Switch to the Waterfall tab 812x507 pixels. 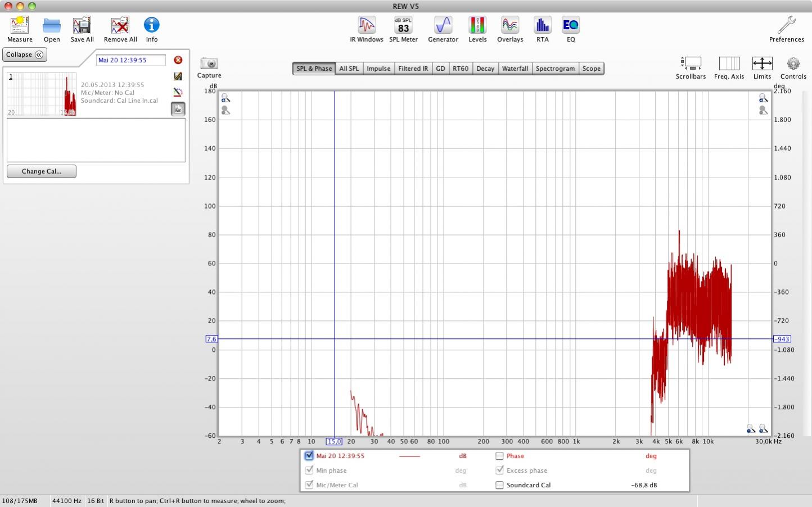(515, 69)
